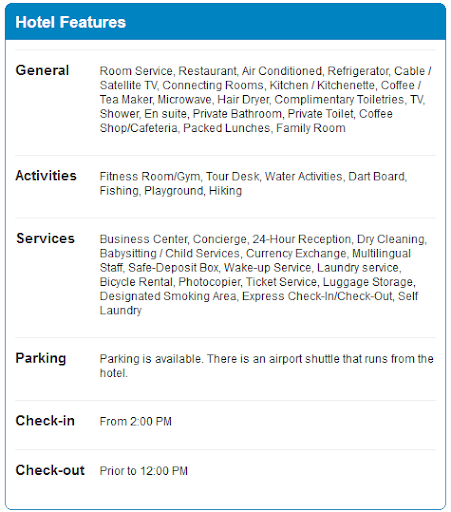Click the Complimentary Toiletries text
This screenshot has width=451, height=512.
coord(339,100)
